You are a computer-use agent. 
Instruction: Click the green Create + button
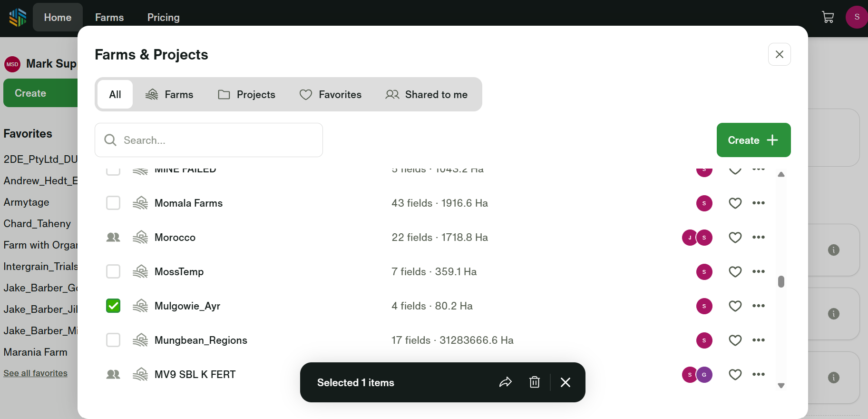(x=753, y=140)
